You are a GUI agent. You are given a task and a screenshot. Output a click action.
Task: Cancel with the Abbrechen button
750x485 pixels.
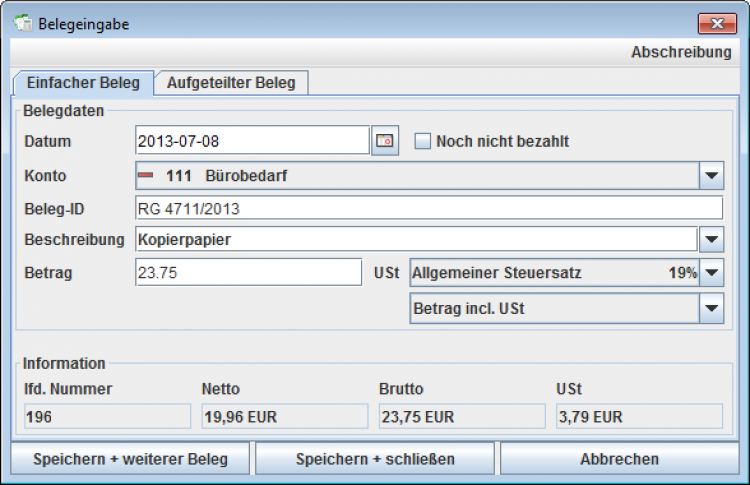[x=619, y=459]
